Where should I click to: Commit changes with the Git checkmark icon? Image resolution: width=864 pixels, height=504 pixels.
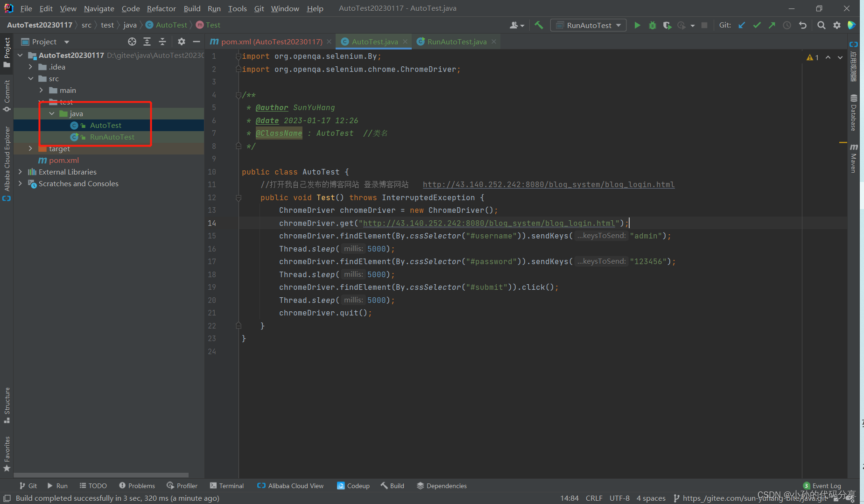[757, 25]
